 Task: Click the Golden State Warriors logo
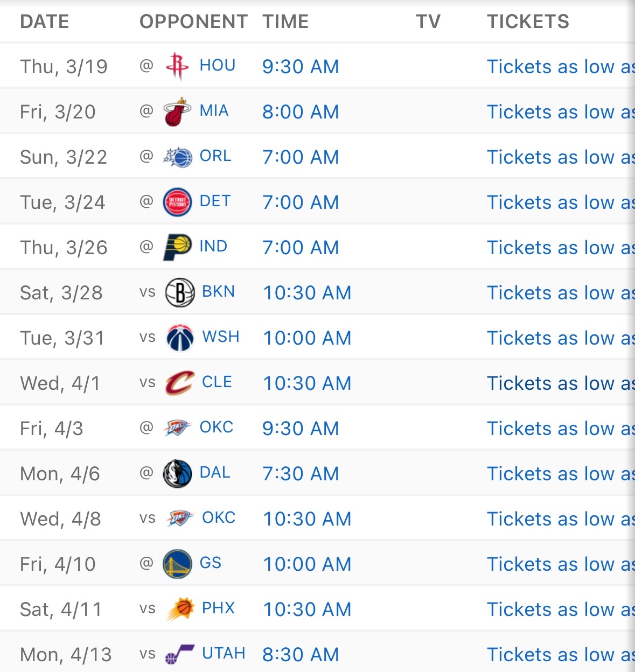point(177,564)
